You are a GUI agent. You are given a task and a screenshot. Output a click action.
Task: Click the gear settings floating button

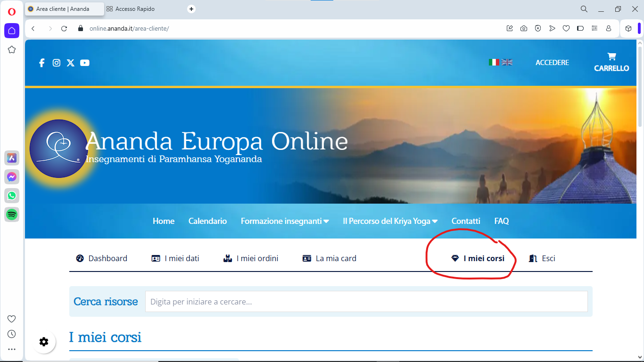(44, 342)
